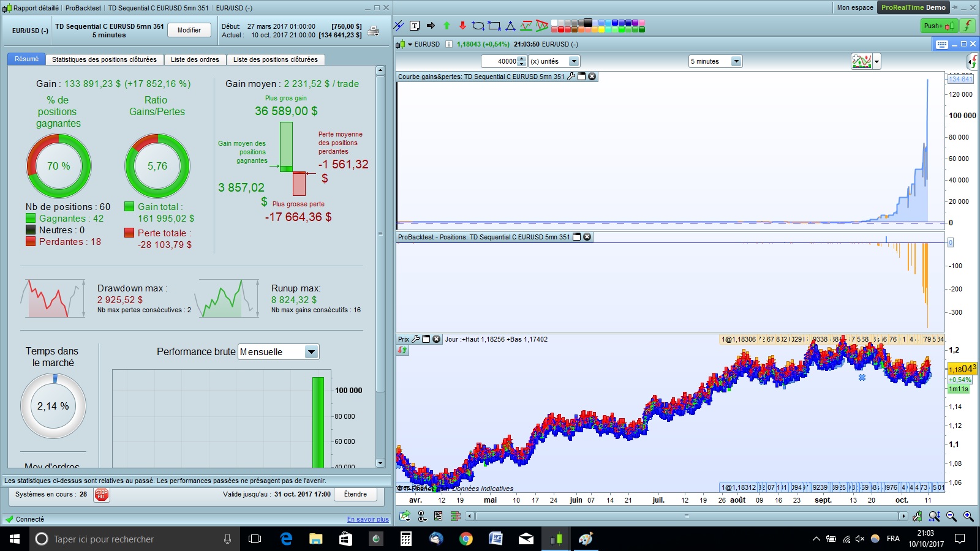980x551 pixels.
Task: Select the green up arrow marker tool
Action: point(447,26)
